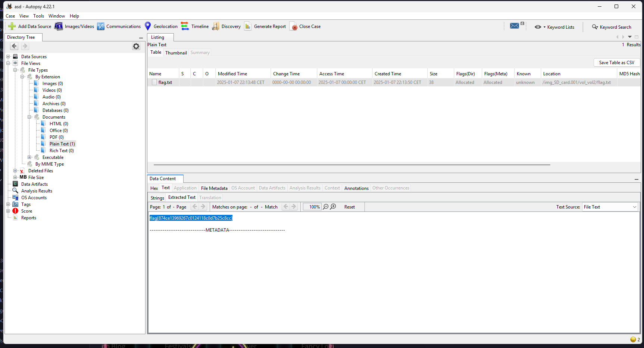Collapse the Documents tree node
Image resolution: width=644 pixels, height=348 pixels.
(29, 117)
